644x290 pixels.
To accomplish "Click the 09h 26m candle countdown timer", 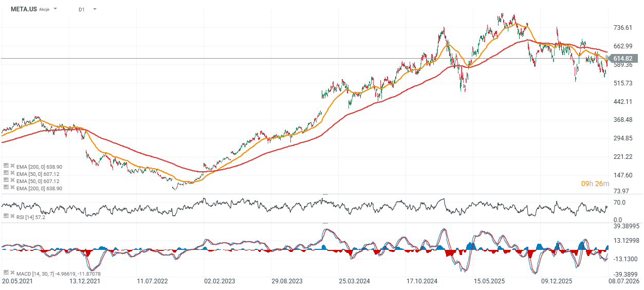I will click(595, 184).
